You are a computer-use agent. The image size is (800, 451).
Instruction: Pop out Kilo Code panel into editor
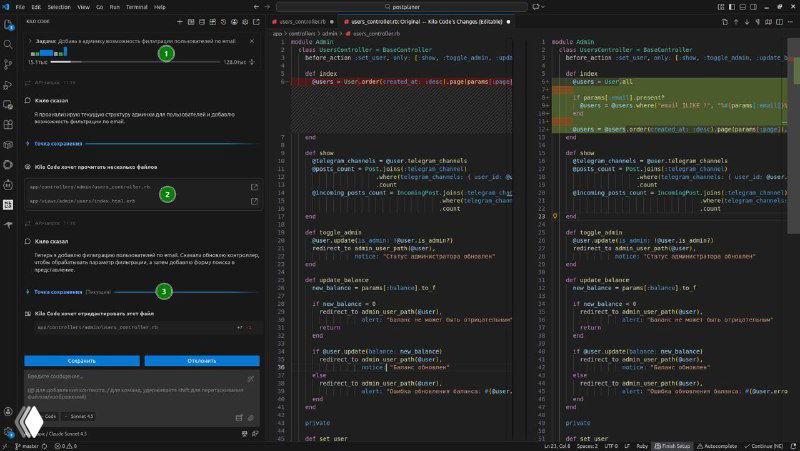[256, 22]
